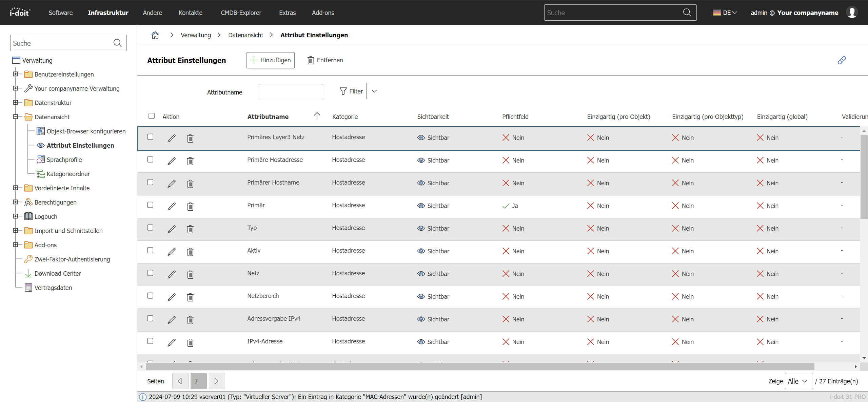Click the home icon in breadcrumb
Screen dimensions: 868x402
155,35
